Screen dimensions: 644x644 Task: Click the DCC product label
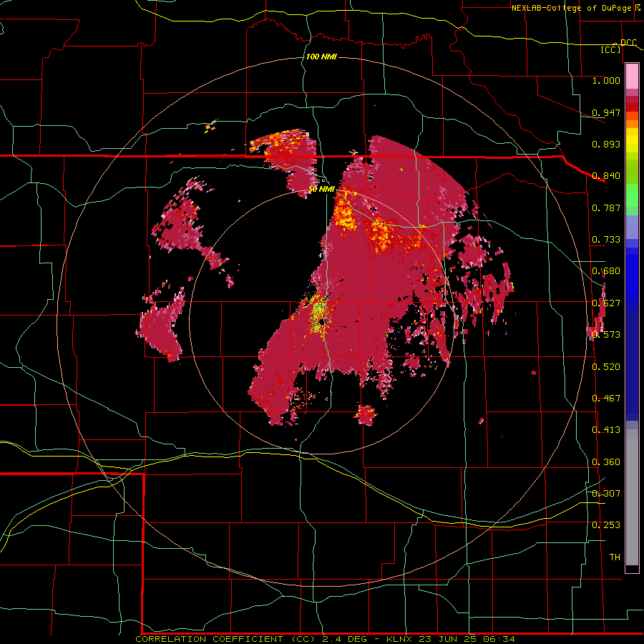tap(628, 43)
